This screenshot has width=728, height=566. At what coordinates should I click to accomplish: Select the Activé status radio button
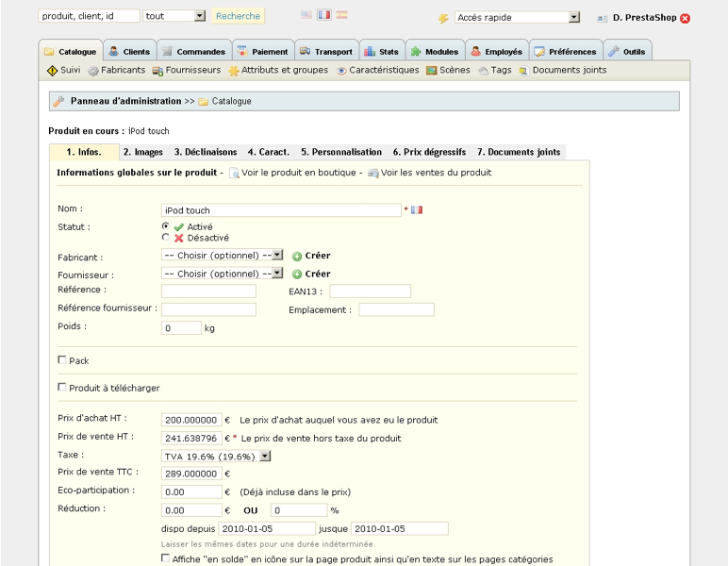pyautogui.click(x=165, y=226)
